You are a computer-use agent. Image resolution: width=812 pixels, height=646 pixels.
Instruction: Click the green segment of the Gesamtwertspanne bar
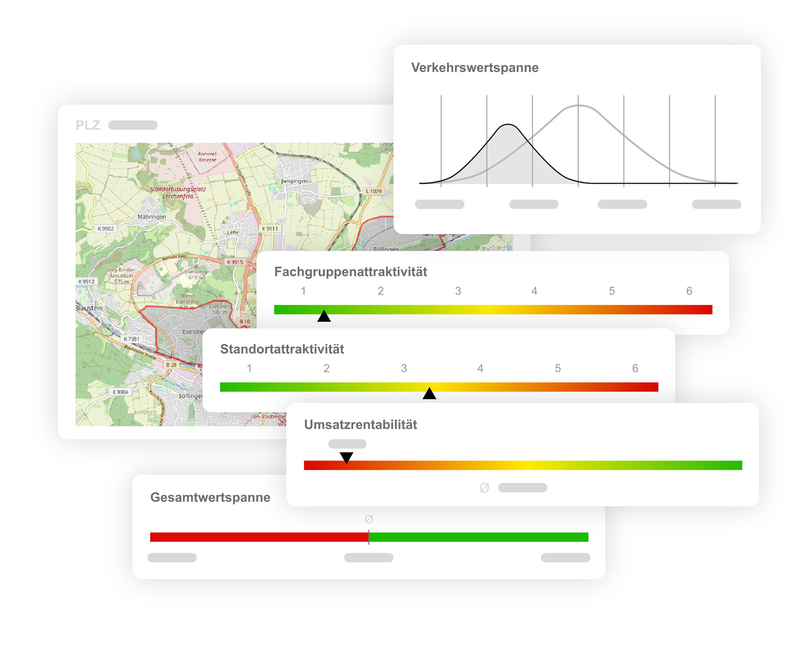click(478, 537)
